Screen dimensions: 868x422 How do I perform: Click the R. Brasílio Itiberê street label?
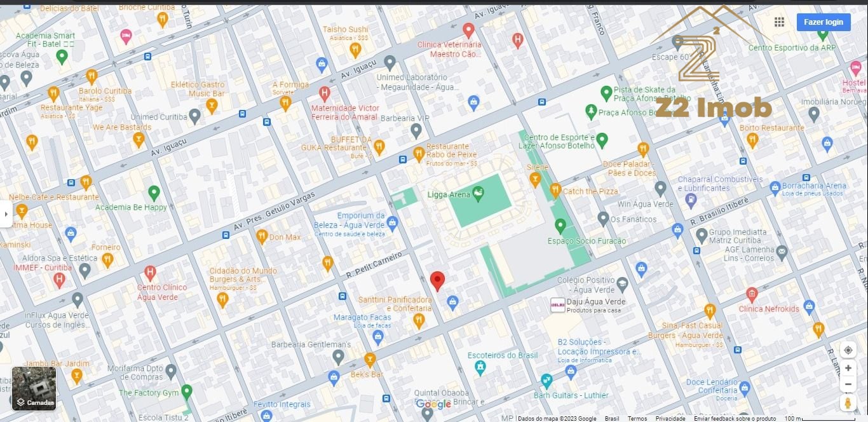coord(718,212)
